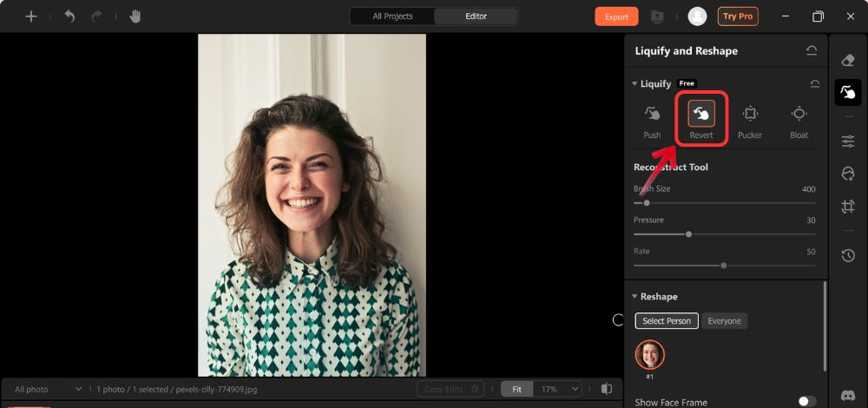Collapse the Reshape section

pos(635,297)
